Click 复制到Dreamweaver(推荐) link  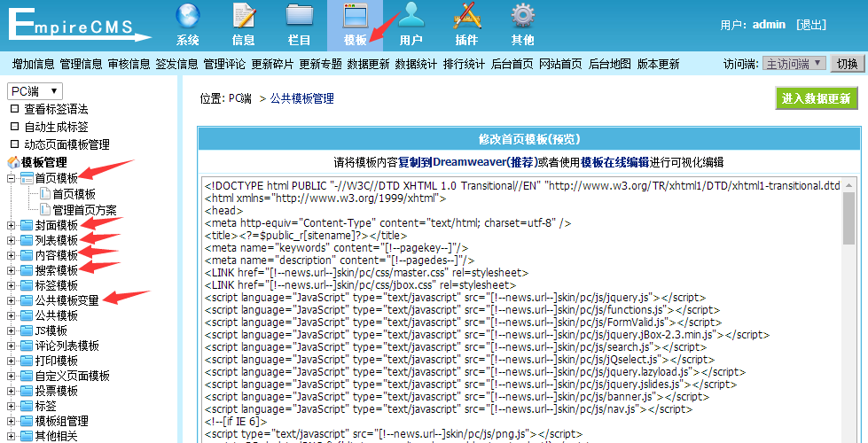[x=468, y=162]
